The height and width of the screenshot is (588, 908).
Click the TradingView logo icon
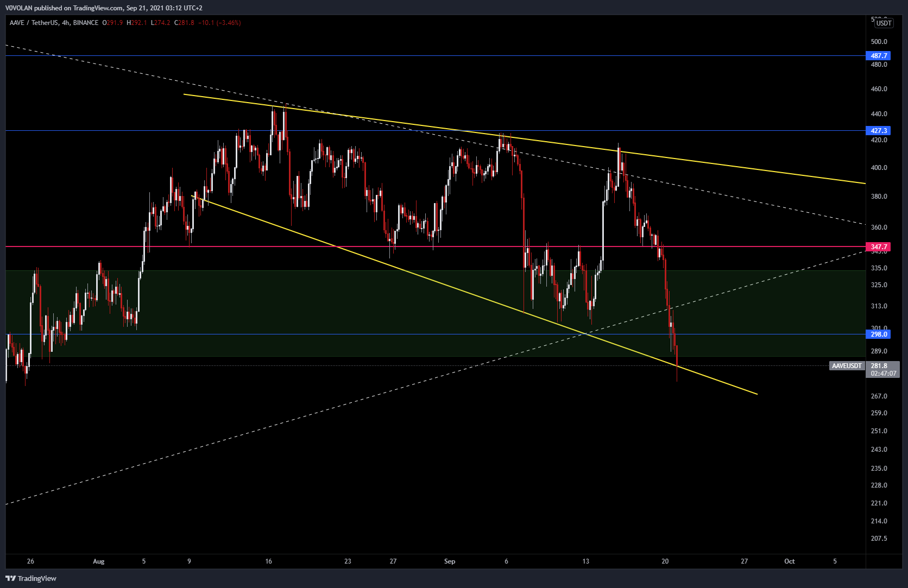(10, 578)
